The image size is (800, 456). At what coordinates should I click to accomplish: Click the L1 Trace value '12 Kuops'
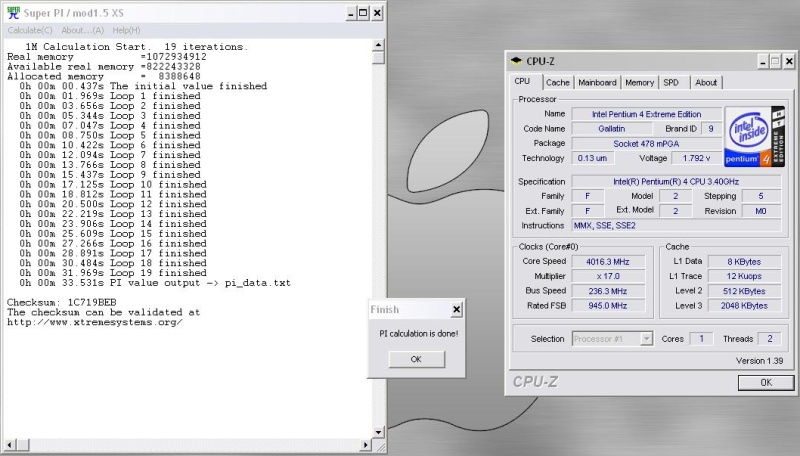tap(744, 276)
